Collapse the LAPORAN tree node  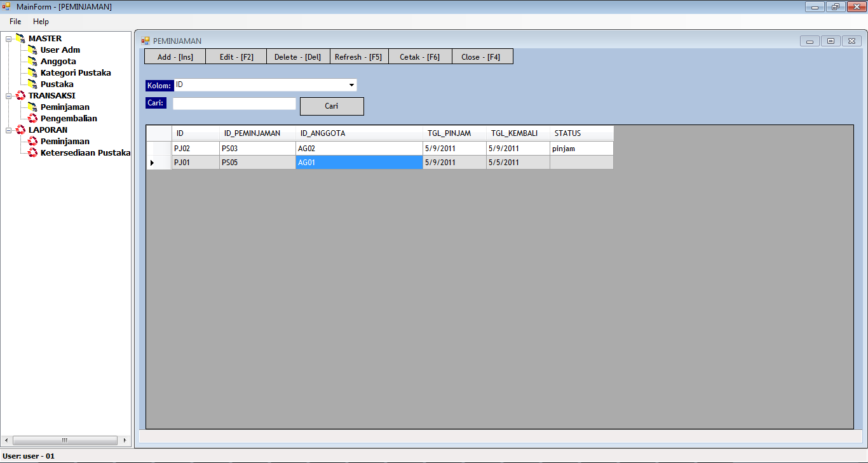pyautogui.click(x=8, y=130)
